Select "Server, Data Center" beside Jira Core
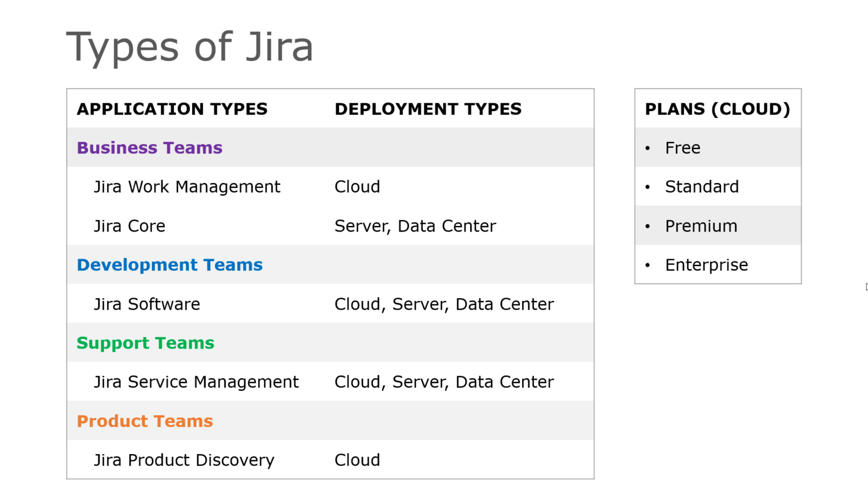The height and width of the screenshot is (488, 868). [x=415, y=225]
